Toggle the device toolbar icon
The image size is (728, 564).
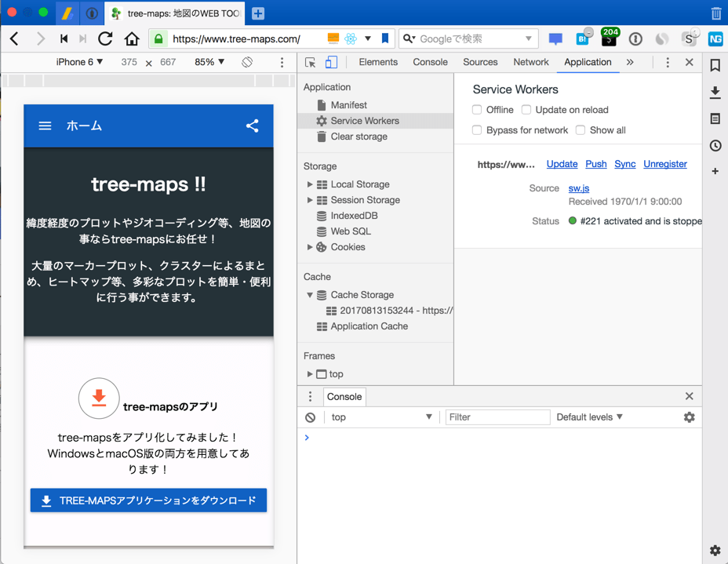(331, 62)
